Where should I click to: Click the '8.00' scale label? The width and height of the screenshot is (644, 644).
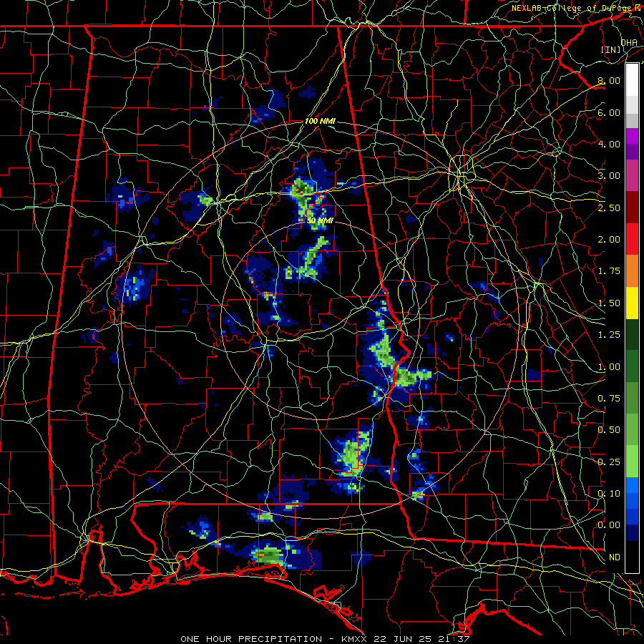[x=609, y=80]
